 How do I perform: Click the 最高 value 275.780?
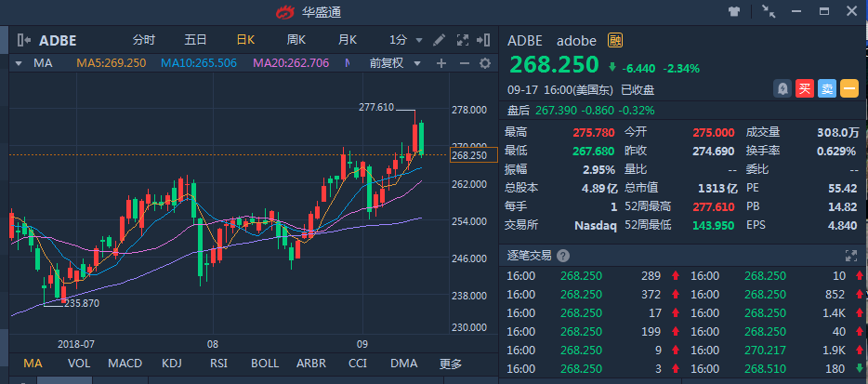[x=595, y=132]
